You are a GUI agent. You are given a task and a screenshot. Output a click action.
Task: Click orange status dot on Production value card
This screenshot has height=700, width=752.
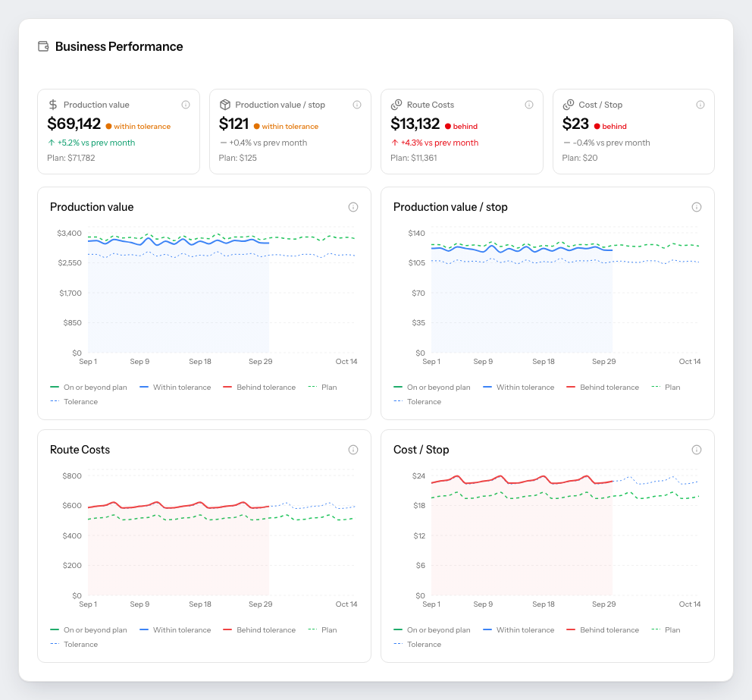pyautogui.click(x=109, y=127)
